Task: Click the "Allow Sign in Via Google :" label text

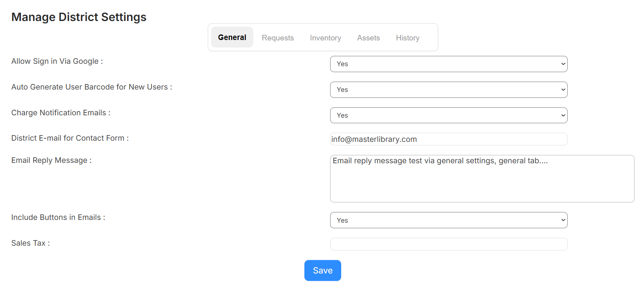Action: (57, 61)
